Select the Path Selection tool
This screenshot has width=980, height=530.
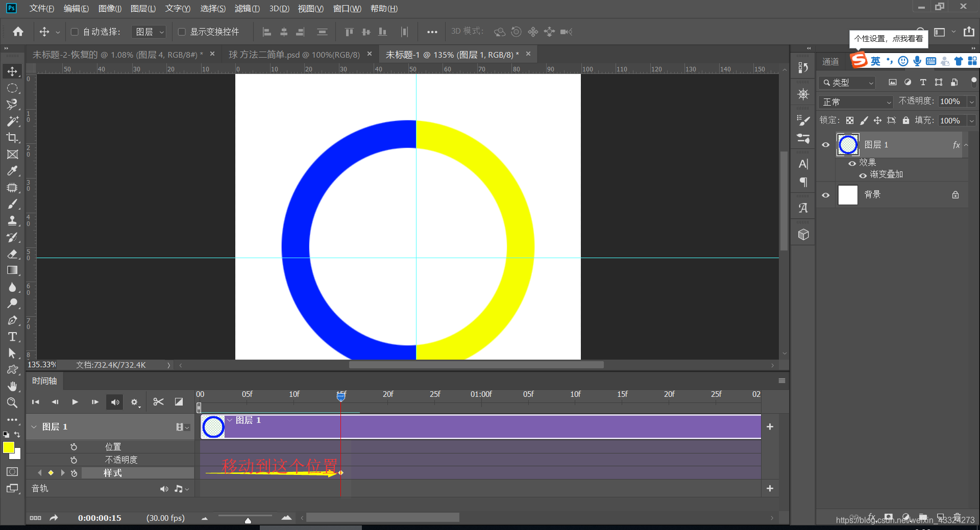pos(12,354)
